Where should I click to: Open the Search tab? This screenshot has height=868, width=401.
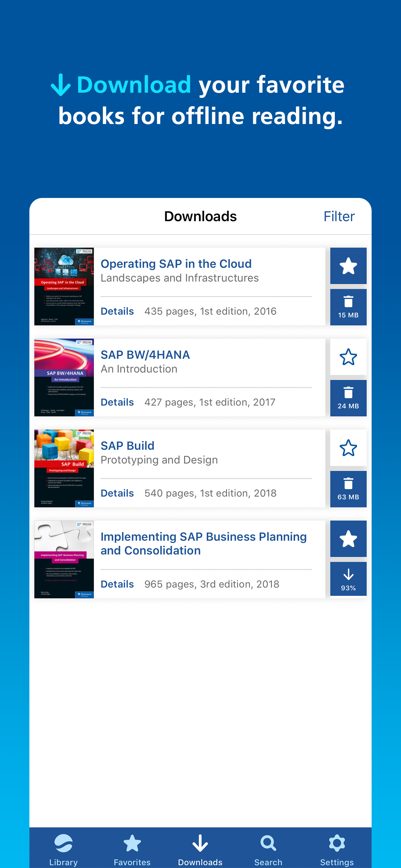pyautogui.click(x=268, y=849)
